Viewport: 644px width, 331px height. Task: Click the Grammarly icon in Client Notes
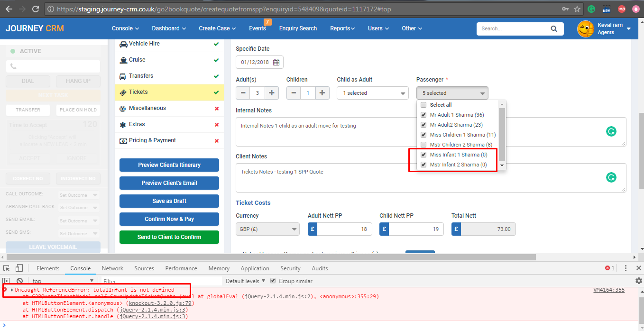(611, 177)
